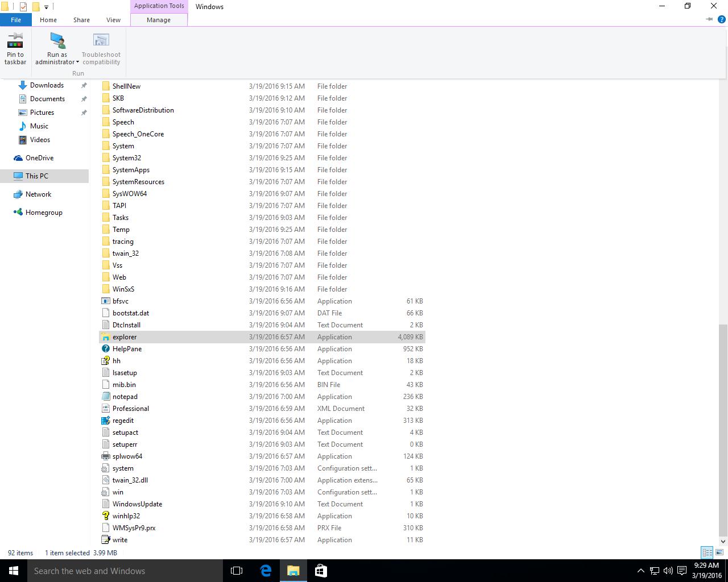Select the WinSxS folder name
The image size is (728, 582).
[123, 289]
